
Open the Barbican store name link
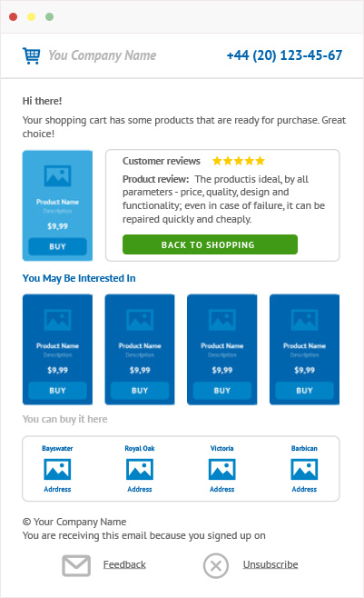click(304, 448)
